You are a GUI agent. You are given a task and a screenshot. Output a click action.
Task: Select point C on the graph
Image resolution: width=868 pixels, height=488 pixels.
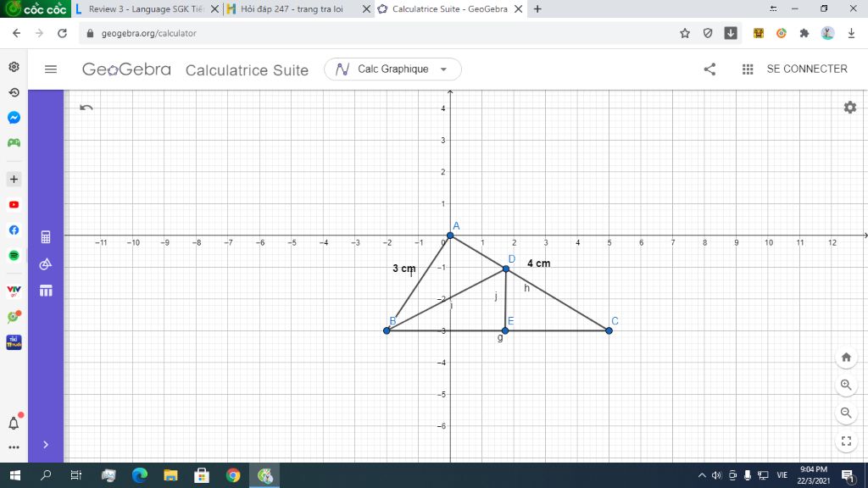point(609,331)
